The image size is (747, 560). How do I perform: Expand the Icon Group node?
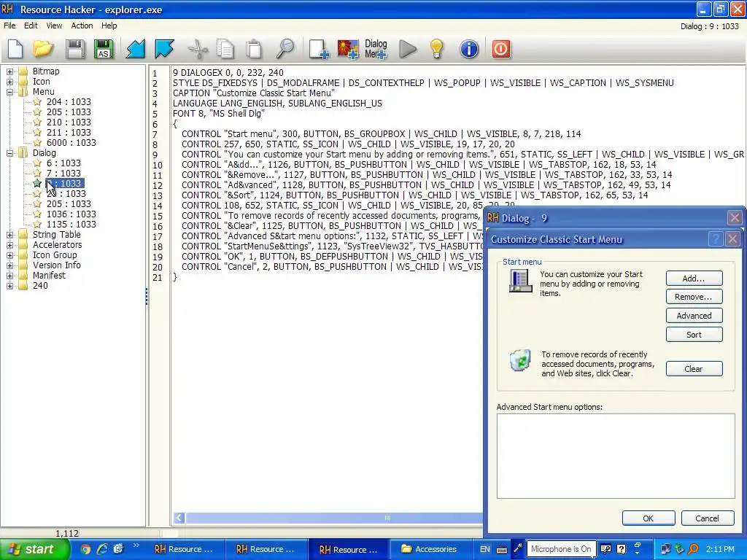9,255
